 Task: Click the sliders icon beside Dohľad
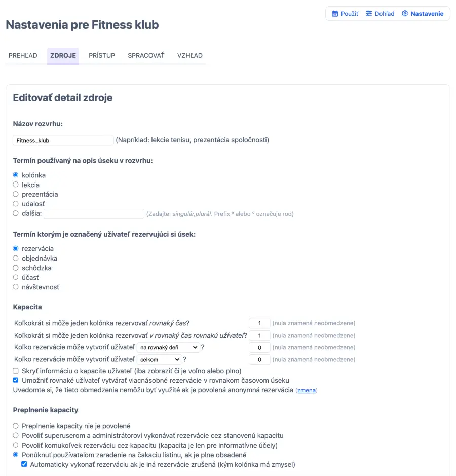[369, 14]
